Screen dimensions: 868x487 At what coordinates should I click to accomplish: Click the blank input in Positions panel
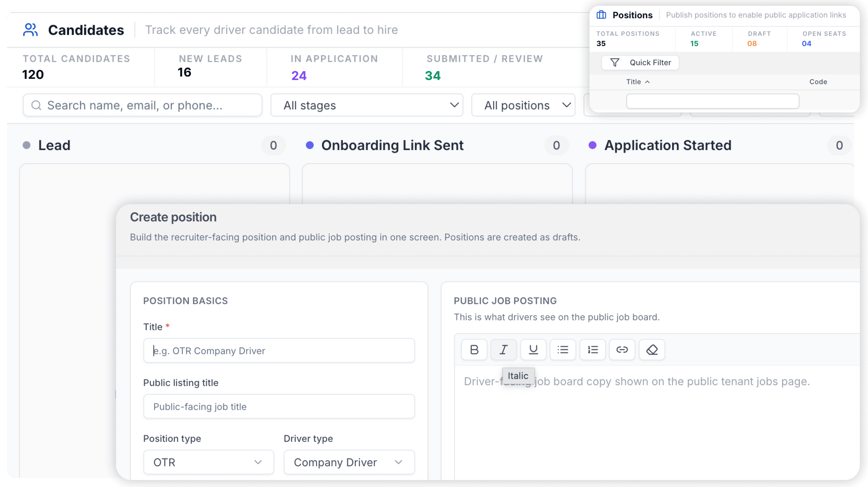tap(713, 101)
